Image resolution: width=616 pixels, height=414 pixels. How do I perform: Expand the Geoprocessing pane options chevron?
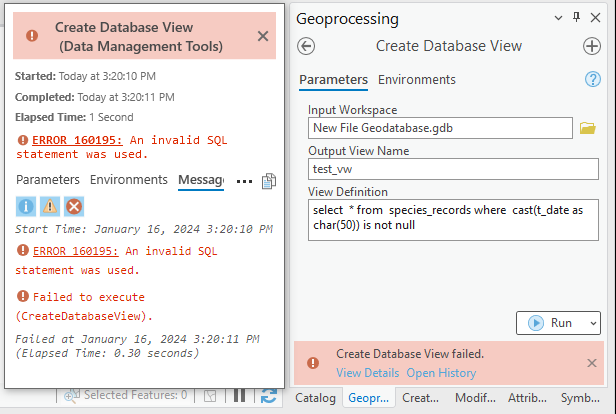pos(558,18)
